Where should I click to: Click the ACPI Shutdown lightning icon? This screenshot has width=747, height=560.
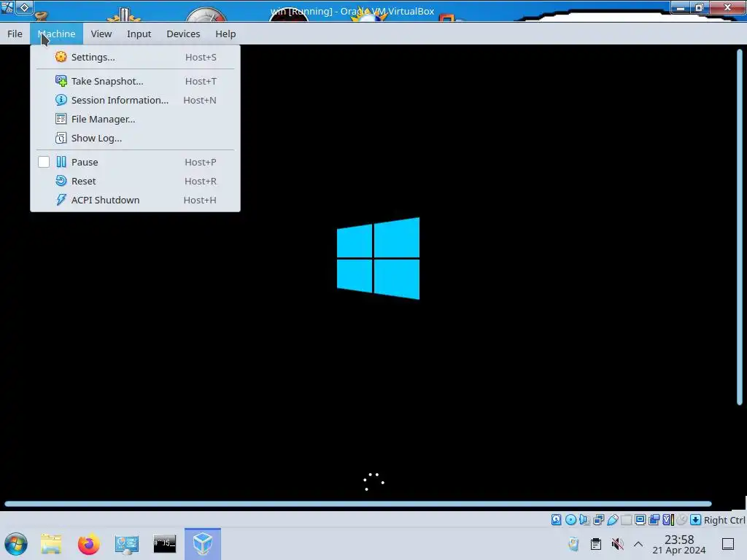61,200
